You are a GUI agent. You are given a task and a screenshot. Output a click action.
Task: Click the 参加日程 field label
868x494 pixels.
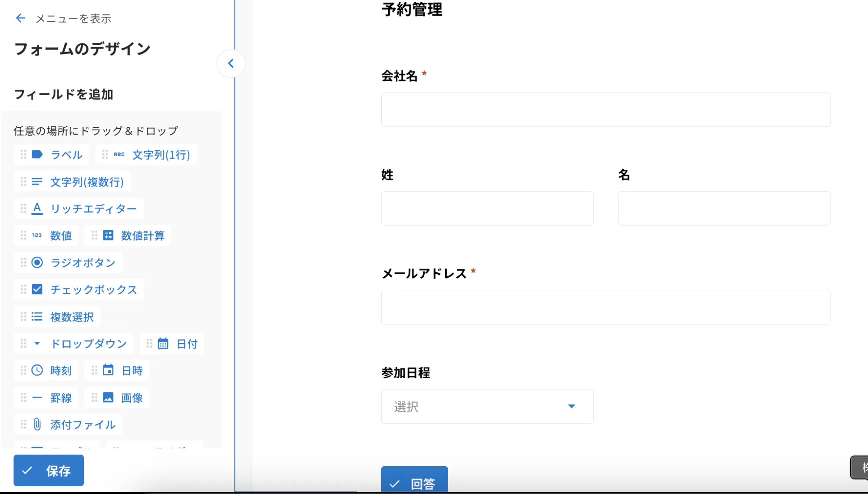click(x=406, y=373)
